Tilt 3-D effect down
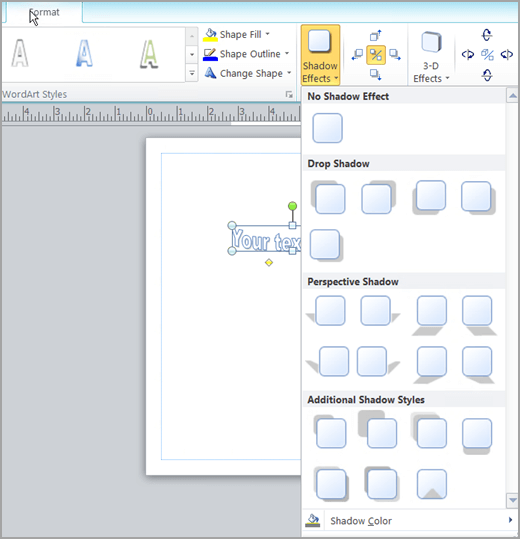Screen dimensions: 520x539 (487, 75)
